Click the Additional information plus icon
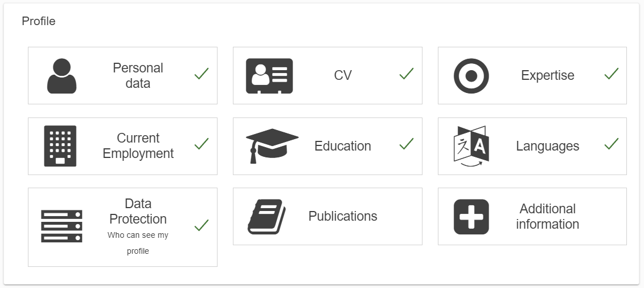This screenshot has height=288, width=644. click(471, 217)
